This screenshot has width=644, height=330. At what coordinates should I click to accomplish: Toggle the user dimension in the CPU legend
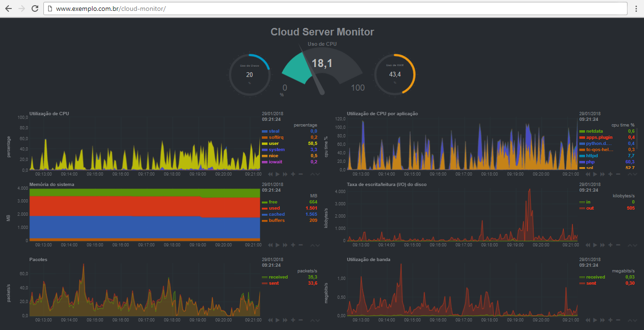click(273, 143)
